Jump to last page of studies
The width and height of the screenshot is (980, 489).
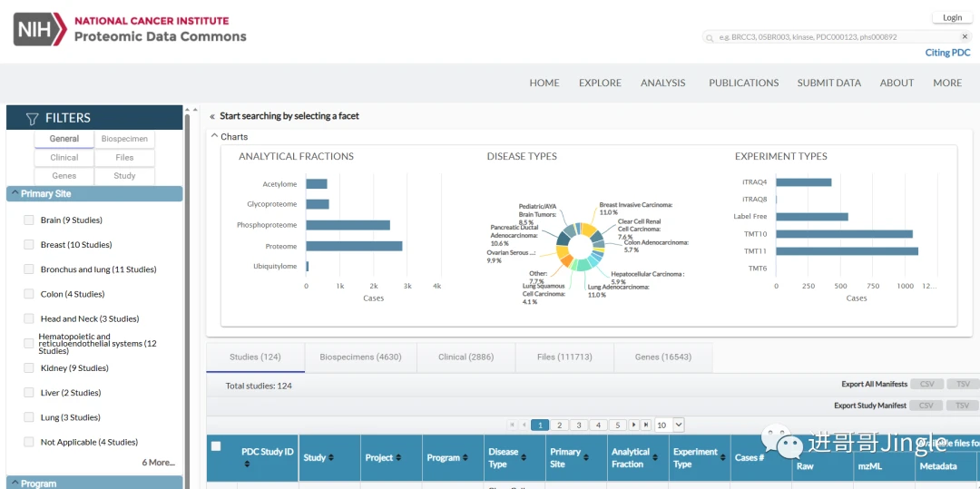646,425
